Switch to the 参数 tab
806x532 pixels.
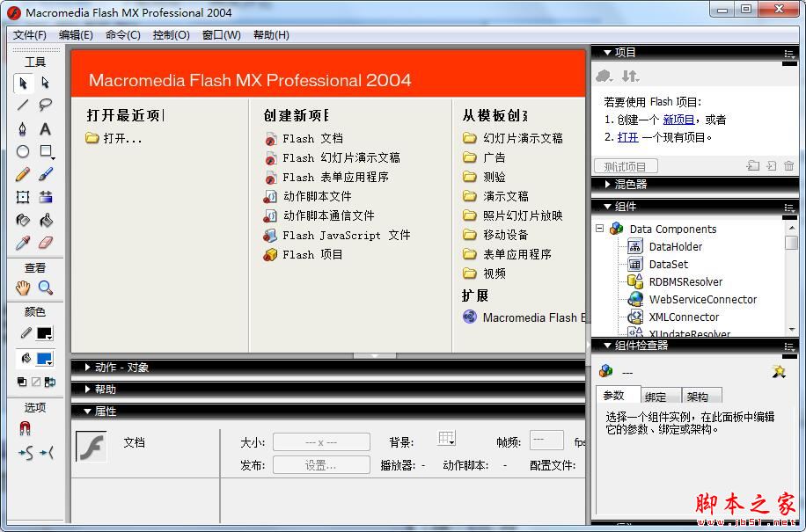(618, 395)
